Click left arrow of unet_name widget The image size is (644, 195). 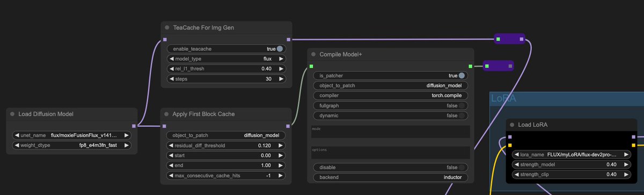[17, 135]
